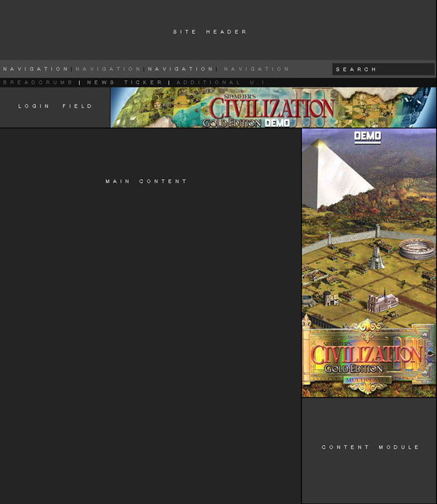Click the Login Field area
Viewport: 437px width, 504px height.
[x=55, y=107]
